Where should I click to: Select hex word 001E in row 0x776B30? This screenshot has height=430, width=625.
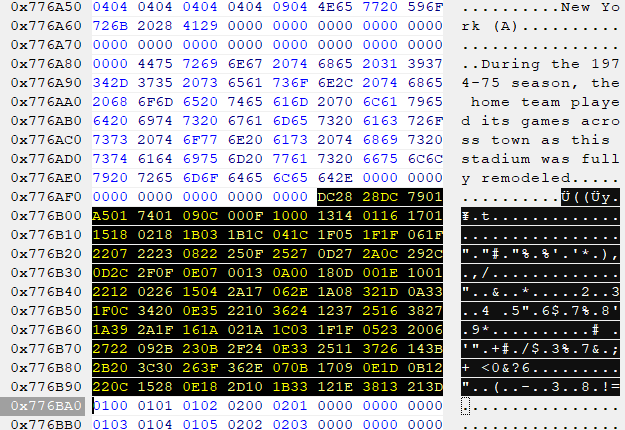pyautogui.click(x=380, y=273)
